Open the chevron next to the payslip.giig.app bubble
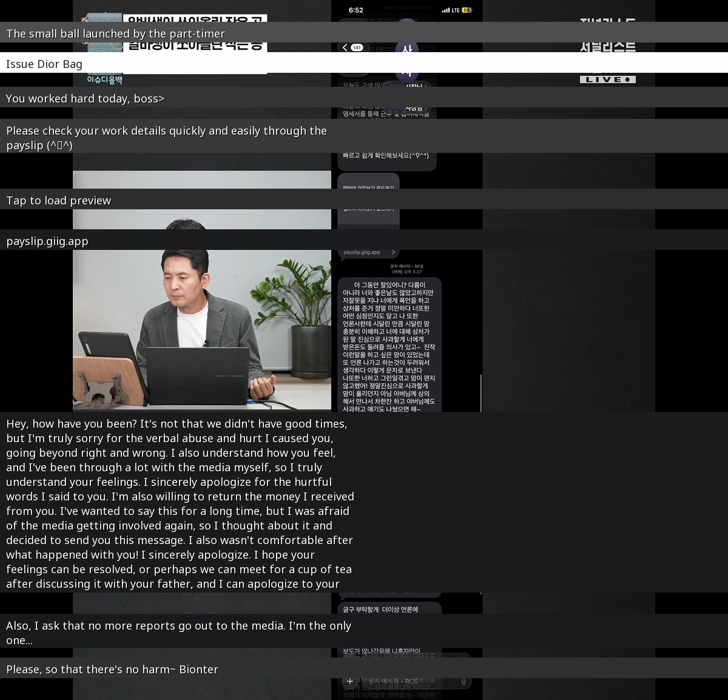 click(393, 252)
